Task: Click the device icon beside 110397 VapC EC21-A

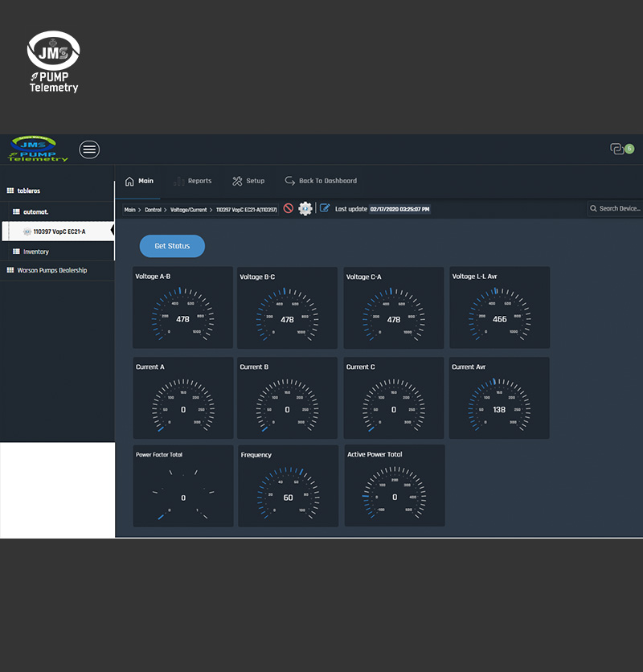Action: (27, 232)
